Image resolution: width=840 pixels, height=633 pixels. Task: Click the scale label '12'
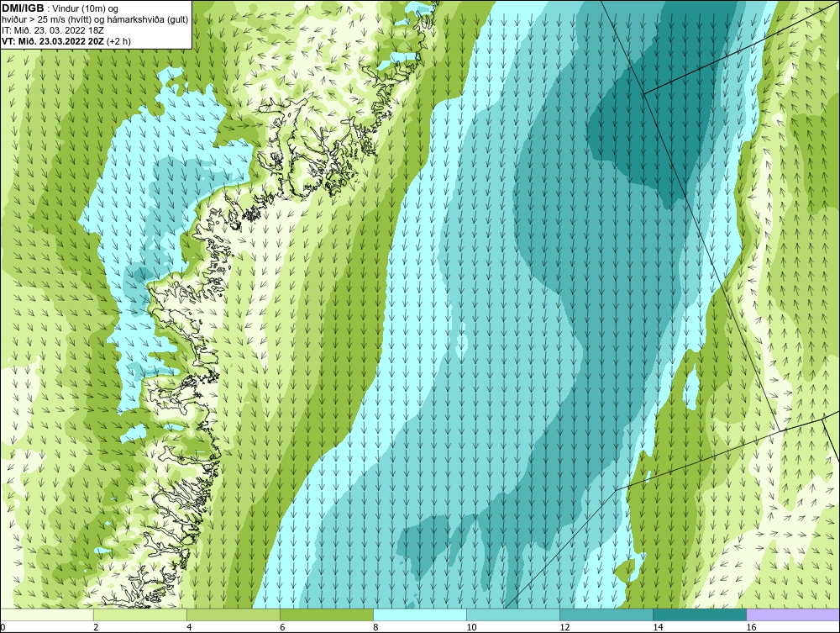(564, 627)
